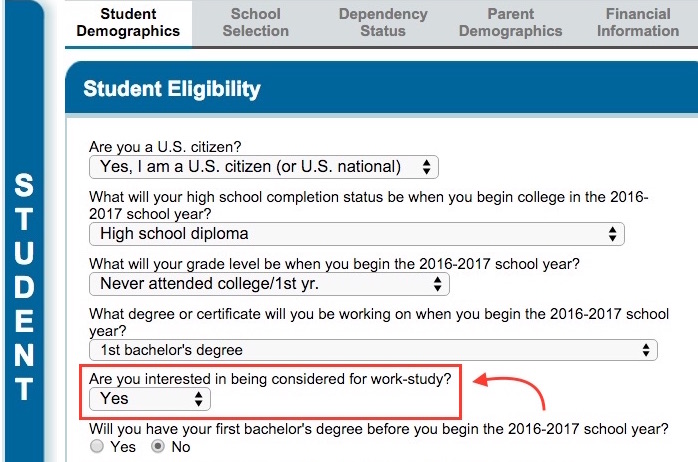
Task: Open the Financial Information tab
Action: 638,22
